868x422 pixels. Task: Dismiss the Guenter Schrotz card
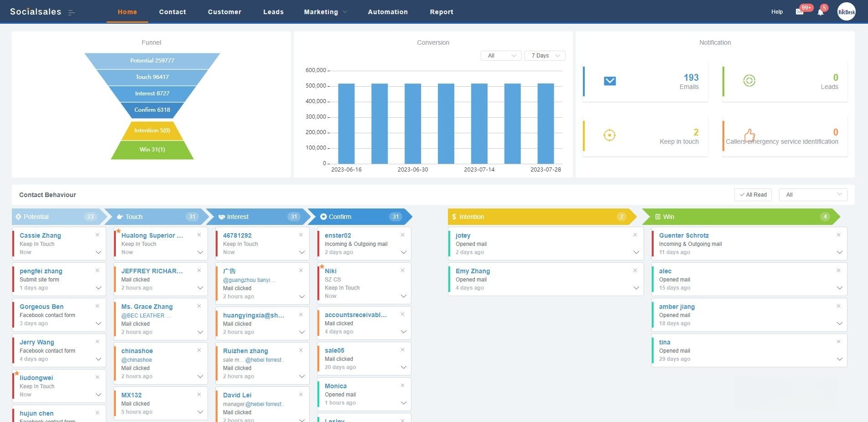(838, 235)
